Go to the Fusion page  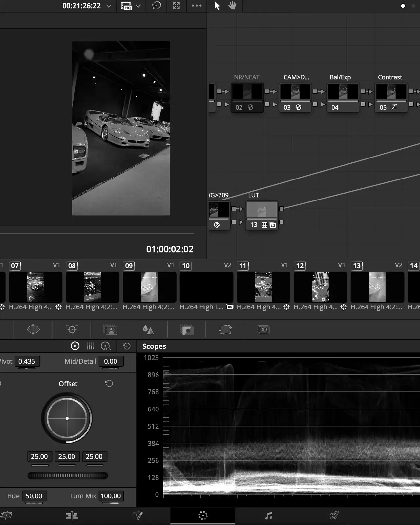point(138,515)
